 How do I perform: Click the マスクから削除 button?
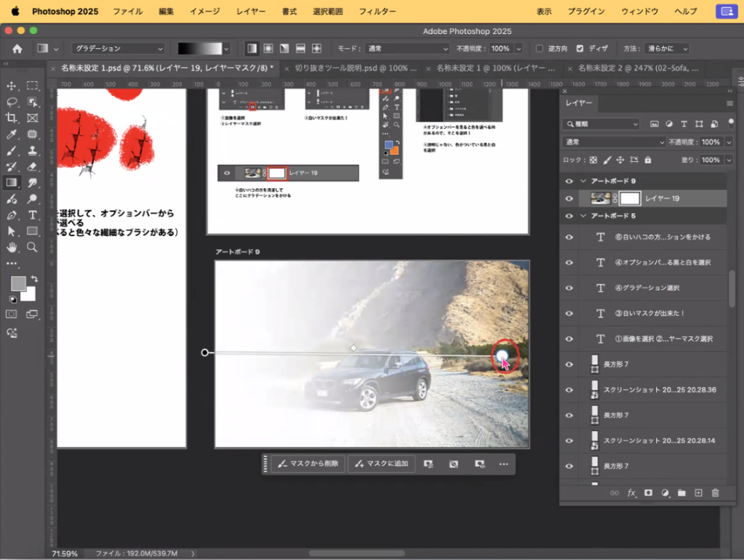(308, 463)
